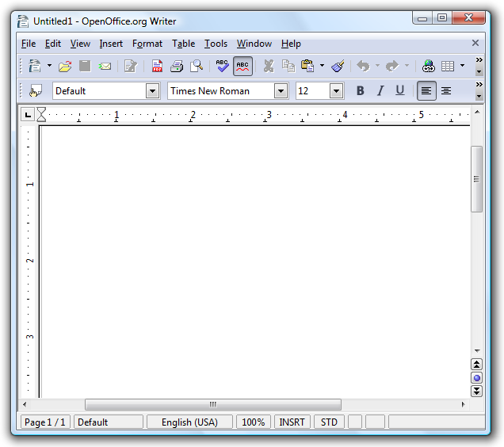
Task: Click the horizontal scrollbar thumb
Action: coord(213,404)
